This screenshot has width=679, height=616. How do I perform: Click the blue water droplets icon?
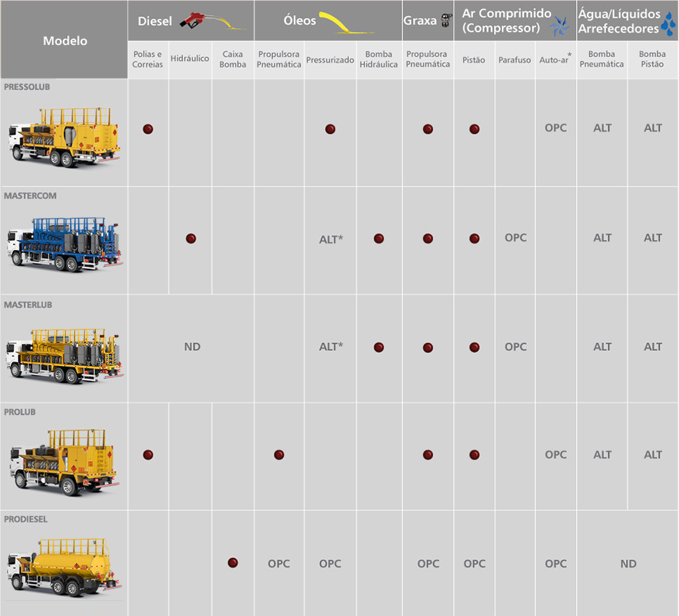(668, 27)
